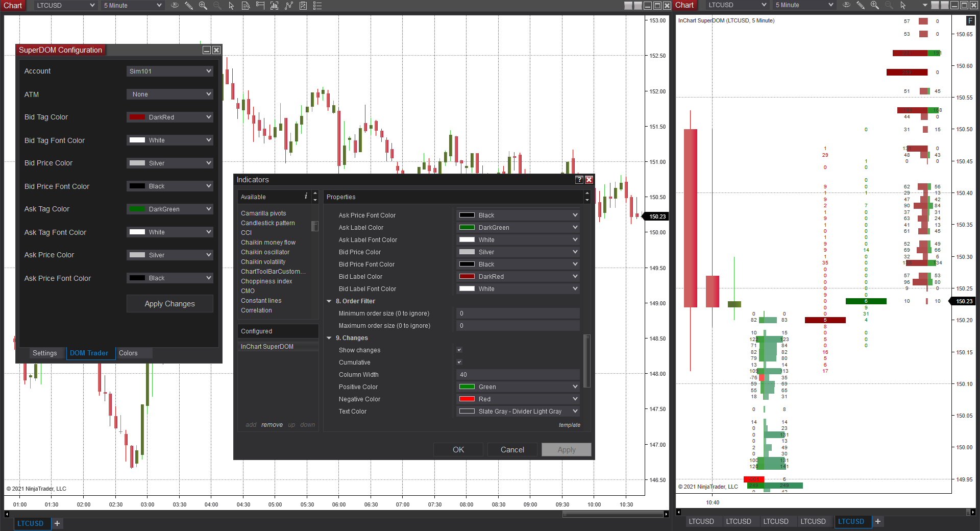The width and height of the screenshot is (980, 531).
Task: Click the Column Width field showing 40
Action: 518,375
